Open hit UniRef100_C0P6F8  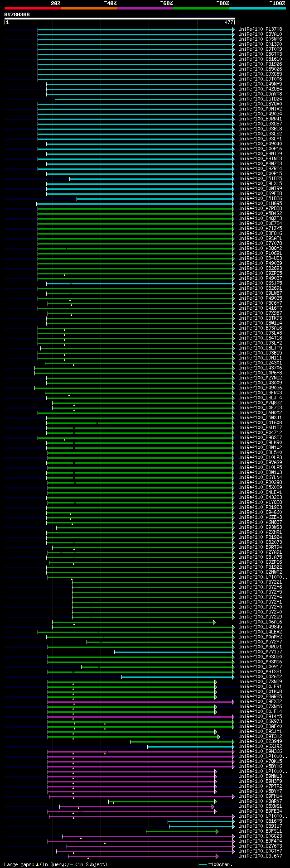260,373
